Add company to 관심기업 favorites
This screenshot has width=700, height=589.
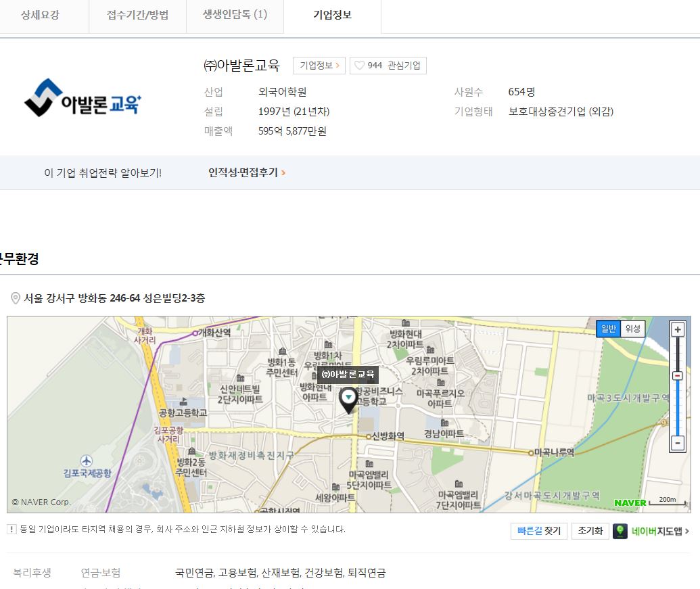388,66
